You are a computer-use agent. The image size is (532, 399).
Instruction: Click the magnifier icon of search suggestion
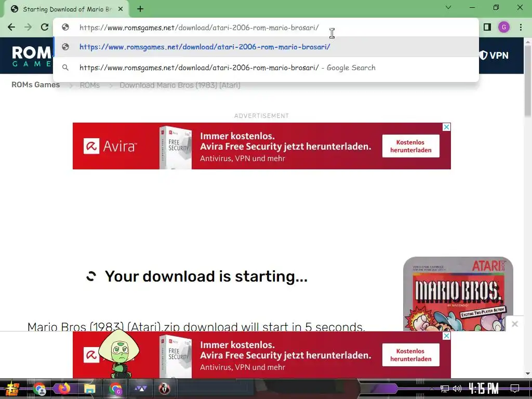tap(65, 68)
